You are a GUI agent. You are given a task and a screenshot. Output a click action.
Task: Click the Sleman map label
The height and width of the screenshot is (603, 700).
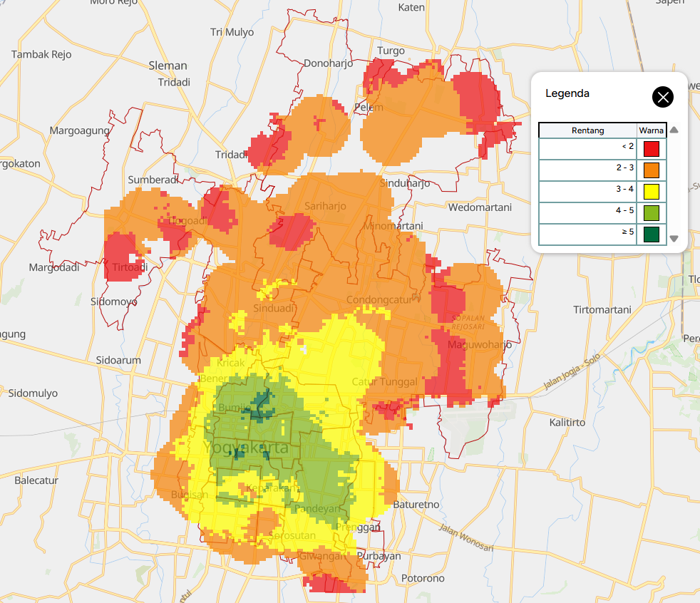click(168, 66)
